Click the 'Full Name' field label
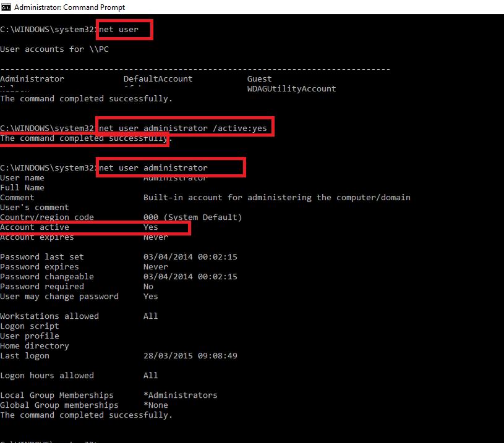This screenshot has width=504, height=443. [22, 188]
